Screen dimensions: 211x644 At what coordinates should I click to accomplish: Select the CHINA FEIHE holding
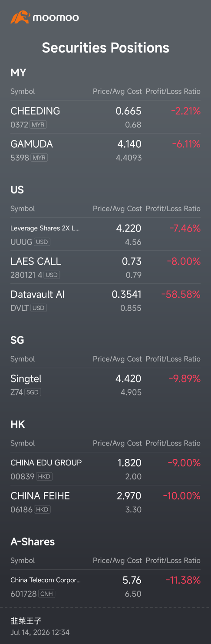pyautogui.click(x=105, y=502)
